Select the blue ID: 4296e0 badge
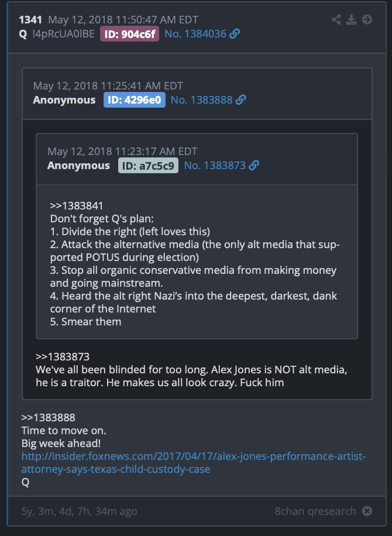The image size is (392, 536). 135,100
